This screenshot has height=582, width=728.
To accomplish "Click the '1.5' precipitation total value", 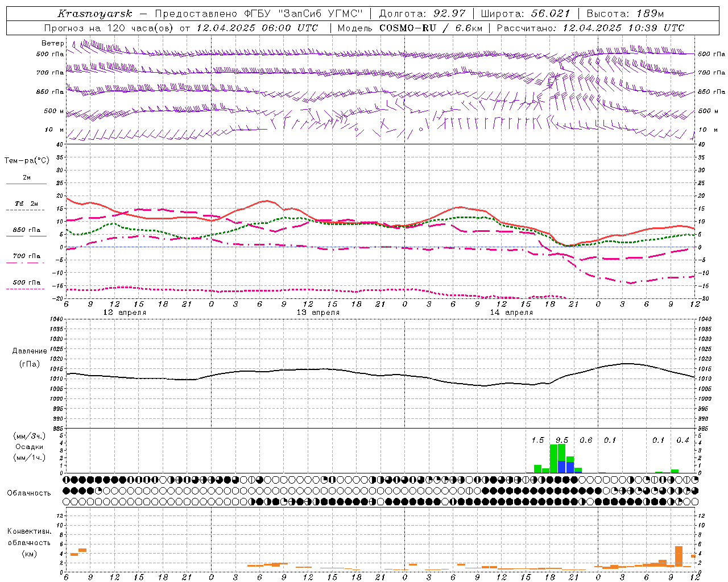I will [537, 440].
